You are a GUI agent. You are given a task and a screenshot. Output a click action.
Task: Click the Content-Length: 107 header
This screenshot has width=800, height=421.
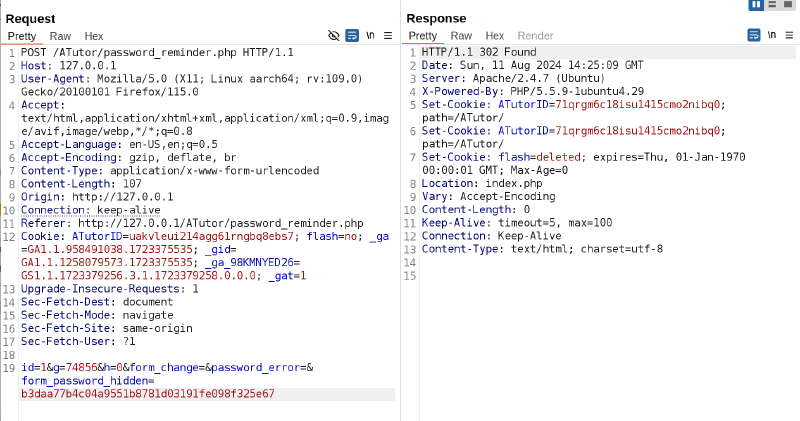click(x=81, y=184)
